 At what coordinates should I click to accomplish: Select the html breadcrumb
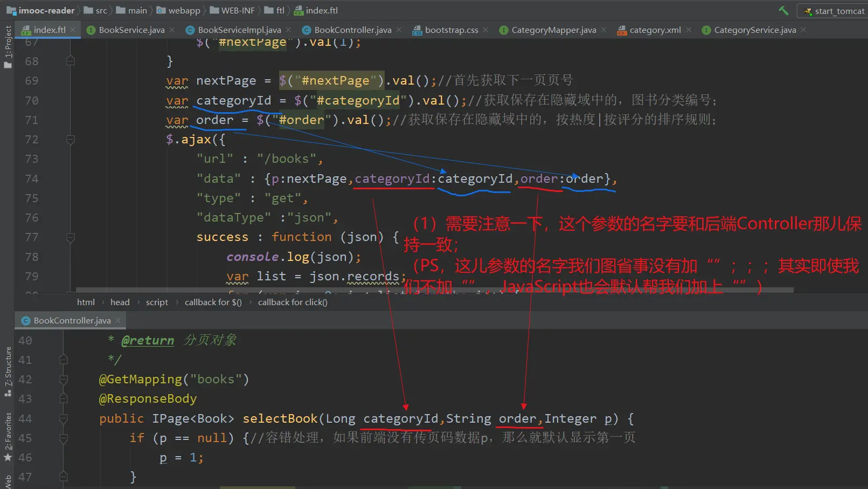pos(86,302)
